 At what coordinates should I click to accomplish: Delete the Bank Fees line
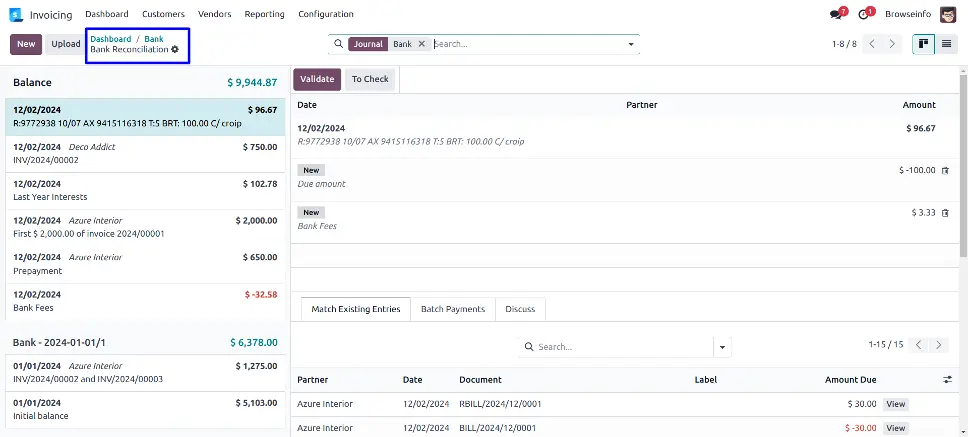point(945,213)
